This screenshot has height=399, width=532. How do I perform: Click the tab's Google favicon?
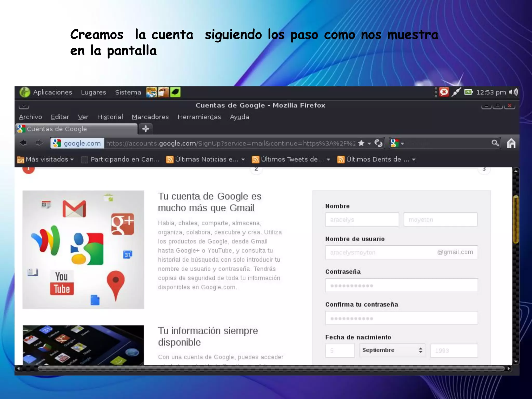[x=21, y=129]
